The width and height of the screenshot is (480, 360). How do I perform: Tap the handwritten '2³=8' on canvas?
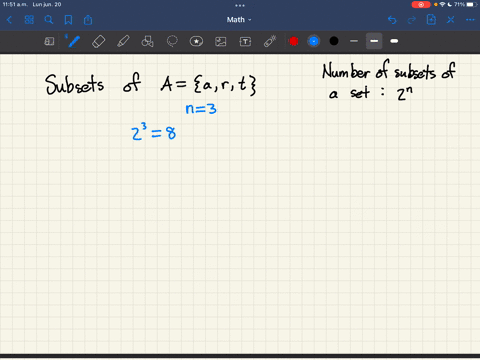pyautogui.click(x=154, y=132)
